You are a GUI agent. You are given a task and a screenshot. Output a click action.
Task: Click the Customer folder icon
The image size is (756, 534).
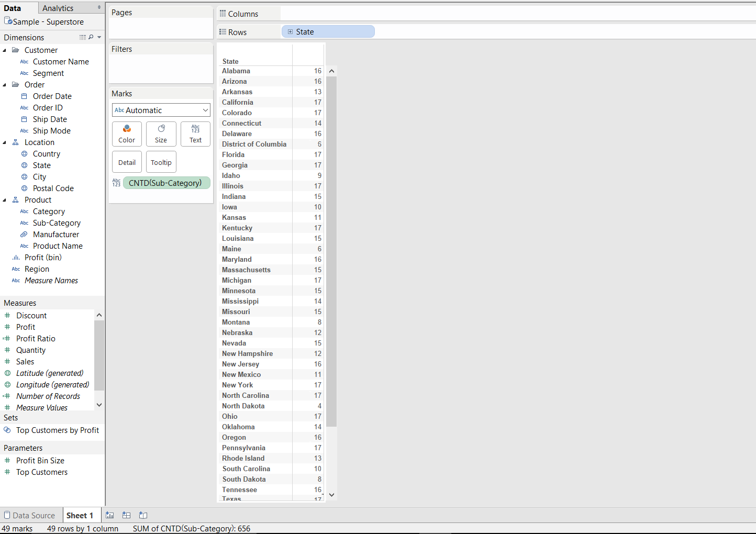point(16,50)
